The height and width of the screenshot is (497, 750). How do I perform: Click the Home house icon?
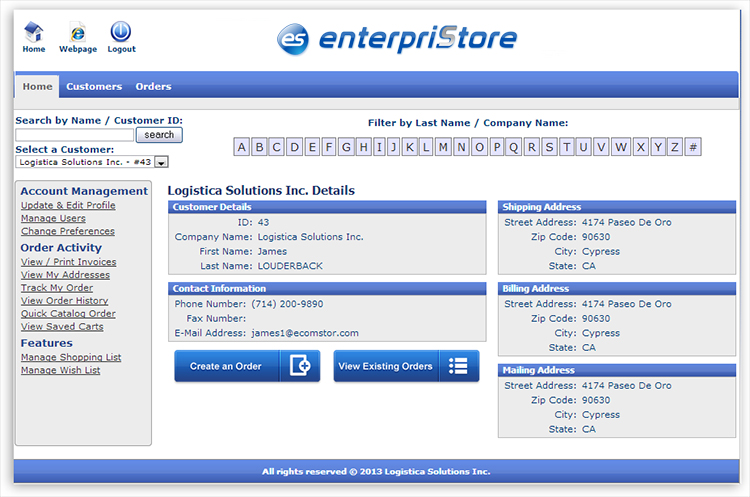[x=33, y=32]
